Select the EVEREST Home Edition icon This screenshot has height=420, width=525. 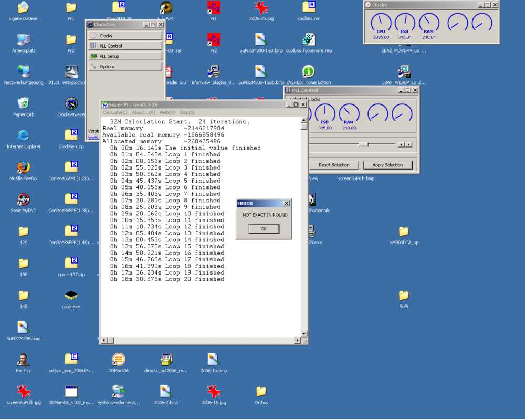click(x=309, y=72)
